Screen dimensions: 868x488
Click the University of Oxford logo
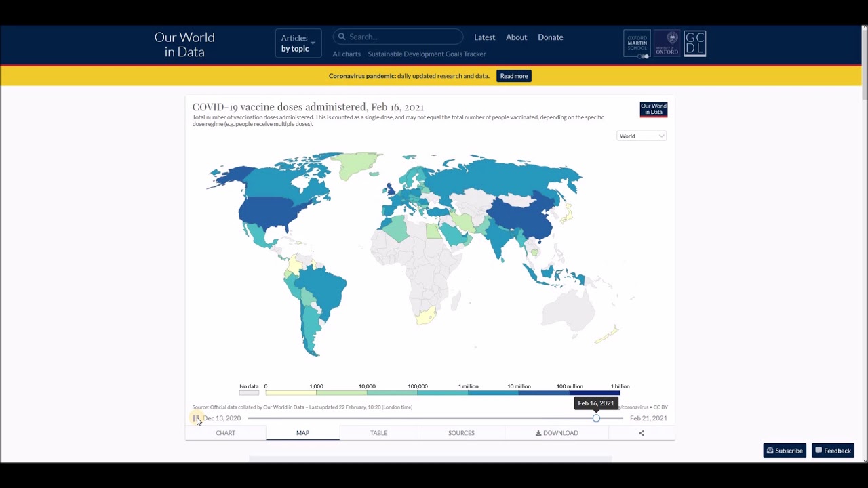click(x=667, y=43)
